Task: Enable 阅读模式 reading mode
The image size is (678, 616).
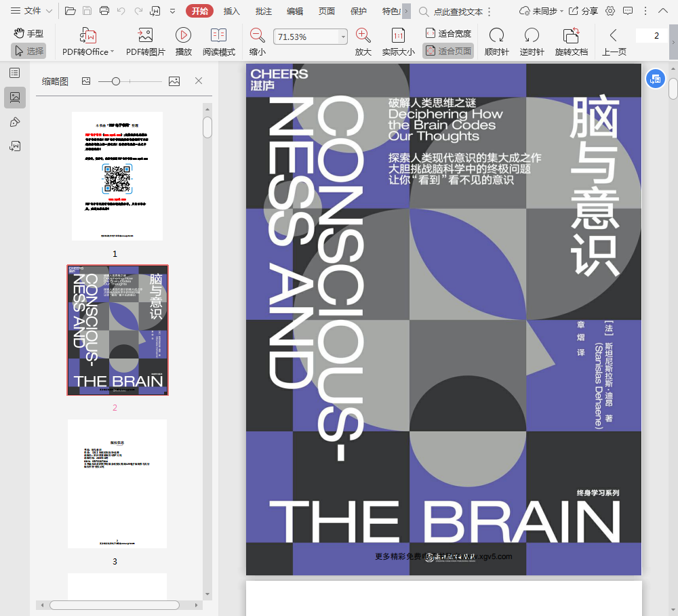Action: click(x=219, y=42)
